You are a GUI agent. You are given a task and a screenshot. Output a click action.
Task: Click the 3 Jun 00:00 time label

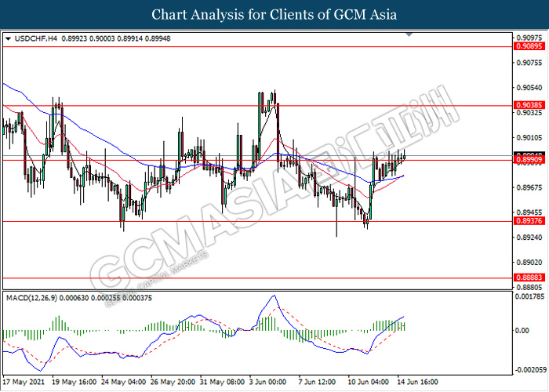tap(268, 382)
